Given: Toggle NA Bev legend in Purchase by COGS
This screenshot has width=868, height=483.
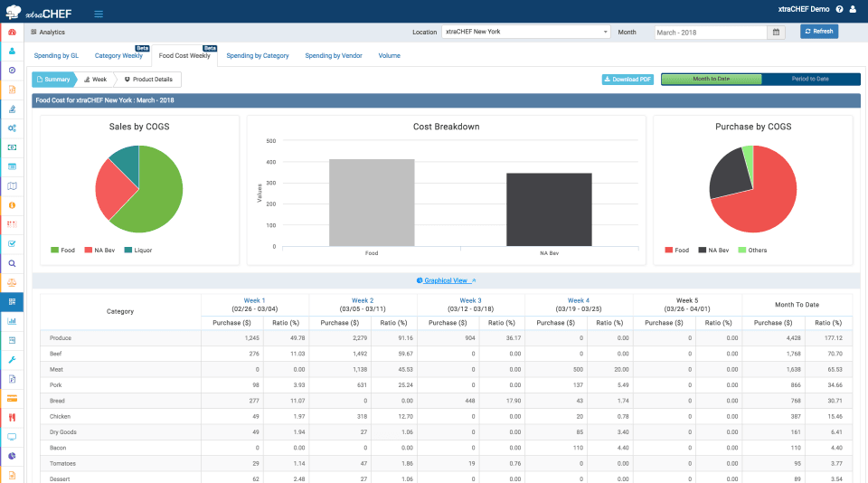Looking at the screenshot, I should tap(713, 250).
